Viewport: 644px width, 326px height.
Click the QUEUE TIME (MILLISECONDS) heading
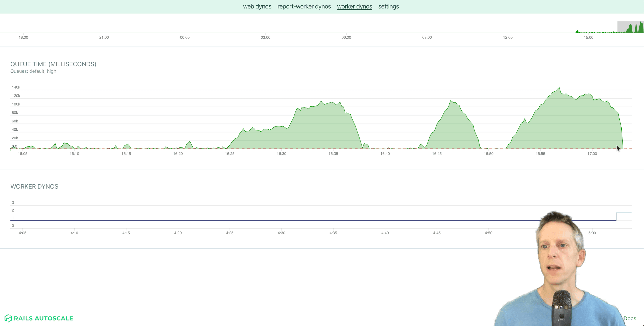[53, 64]
